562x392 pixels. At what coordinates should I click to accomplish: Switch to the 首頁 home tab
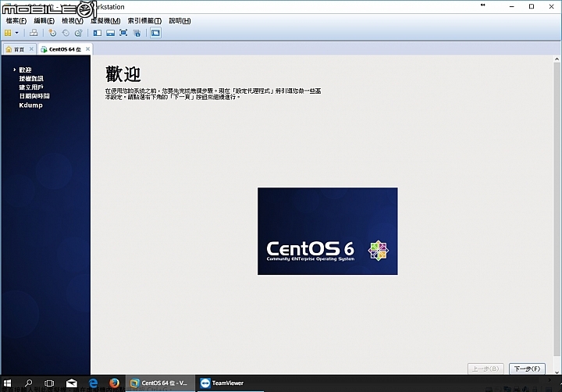point(19,49)
